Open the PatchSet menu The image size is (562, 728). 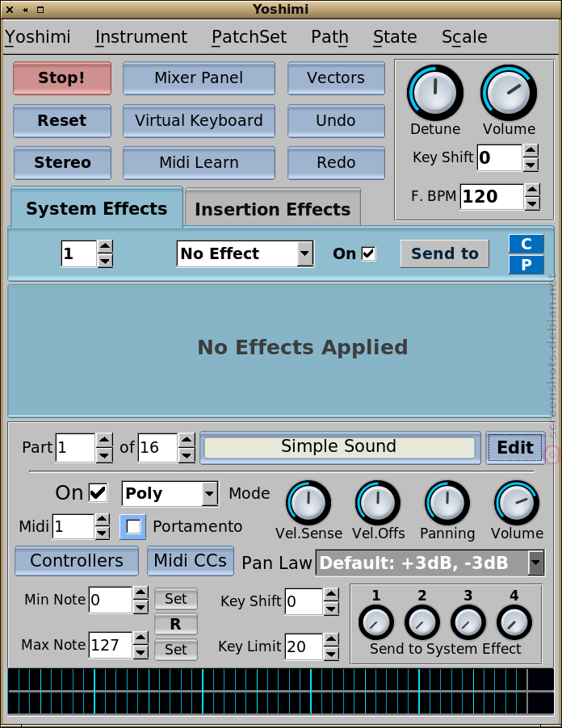tap(249, 36)
